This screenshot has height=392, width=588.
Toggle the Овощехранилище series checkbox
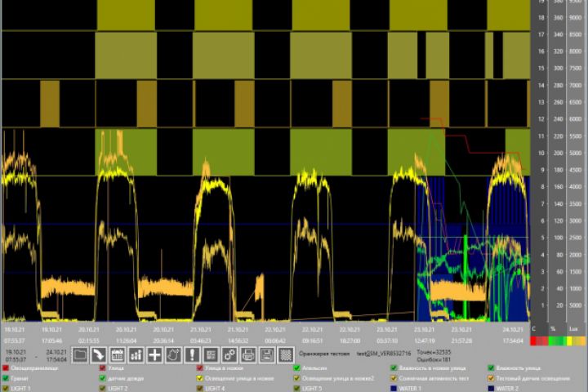pos(6,368)
